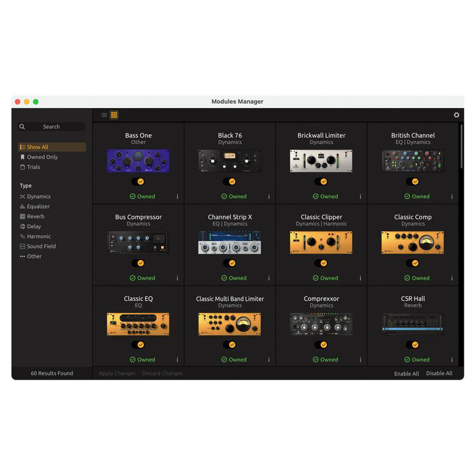Open info for Comprexxor
The height and width of the screenshot is (476, 476).
360,360
